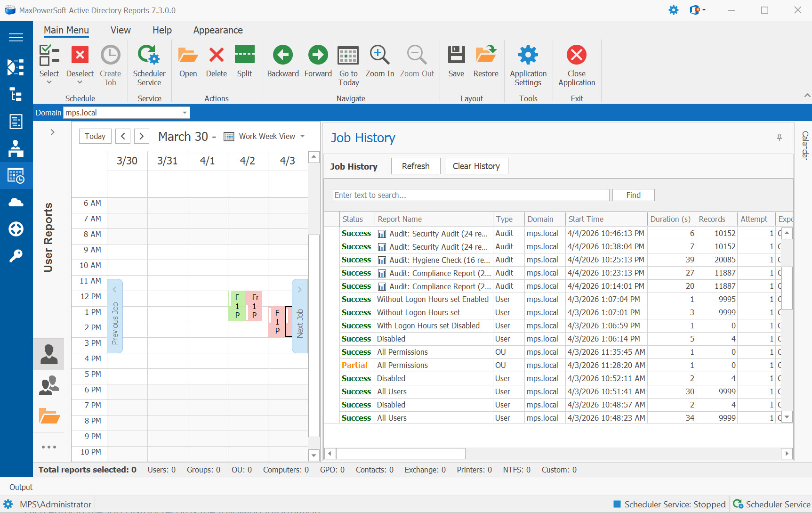Open the key-shaped permissions section in sidebar

coord(16,255)
